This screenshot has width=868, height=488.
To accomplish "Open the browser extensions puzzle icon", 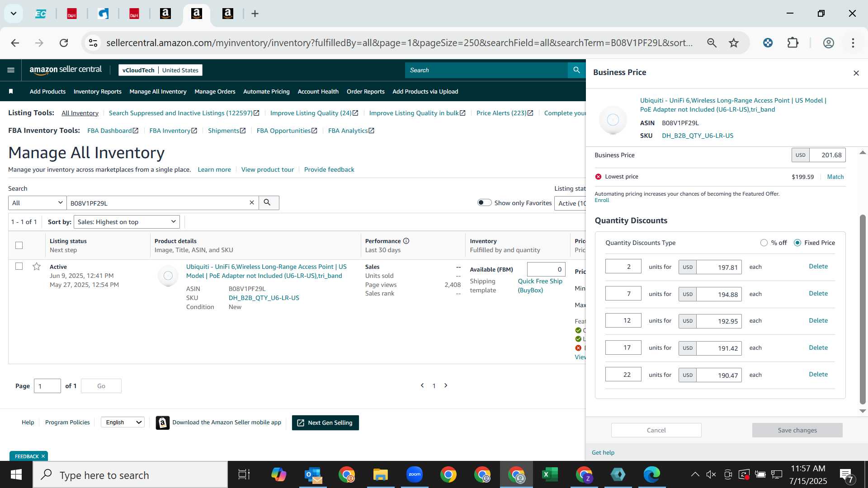I will (793, 43).
